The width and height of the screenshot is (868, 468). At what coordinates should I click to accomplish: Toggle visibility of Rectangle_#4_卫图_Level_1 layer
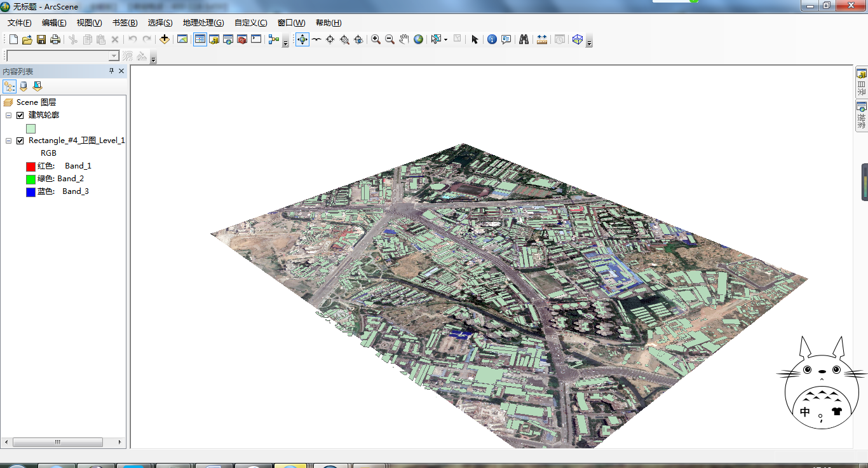(x=20, y=140)
